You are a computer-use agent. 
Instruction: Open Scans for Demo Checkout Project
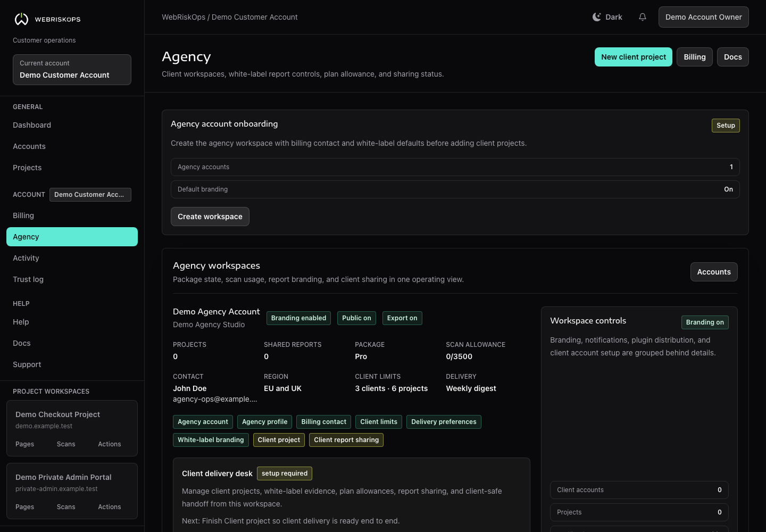click(66, 444)
